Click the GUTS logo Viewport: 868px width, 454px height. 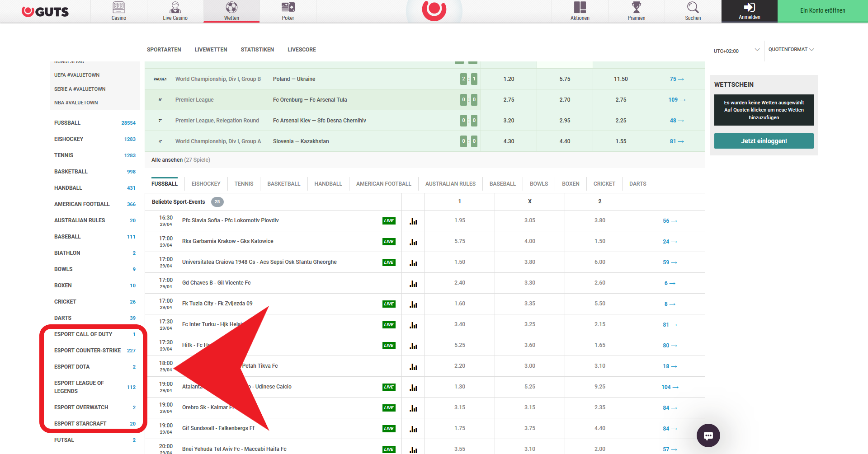tap(45, 12)
